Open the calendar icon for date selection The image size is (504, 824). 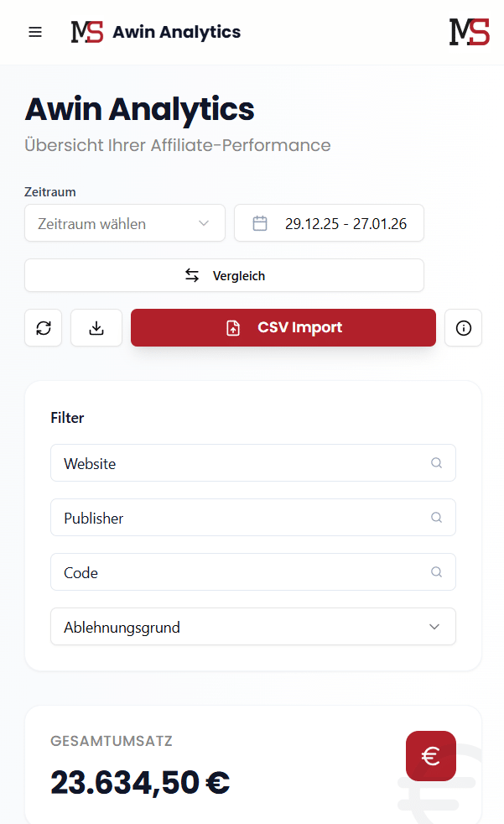[260, 222]
